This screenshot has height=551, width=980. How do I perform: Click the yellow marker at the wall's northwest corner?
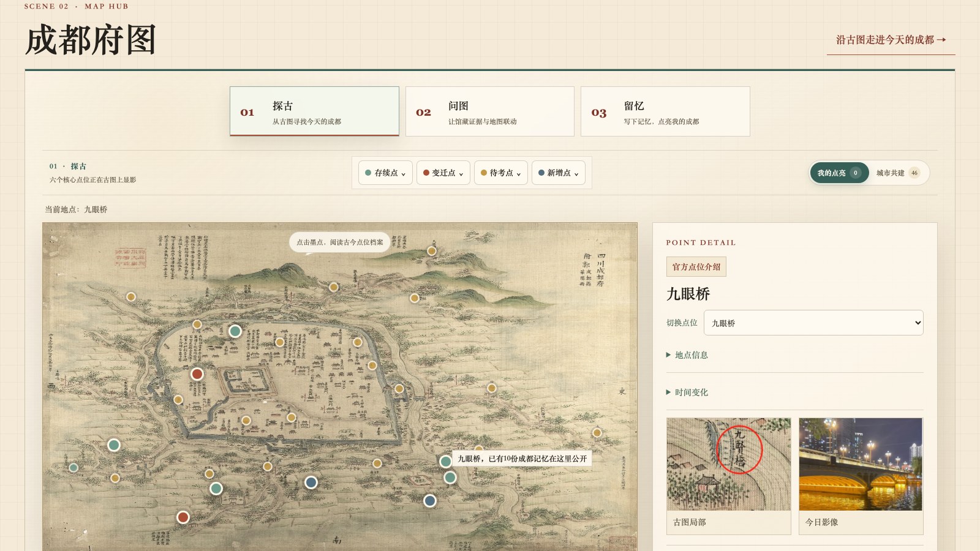(x=197, y=324)
